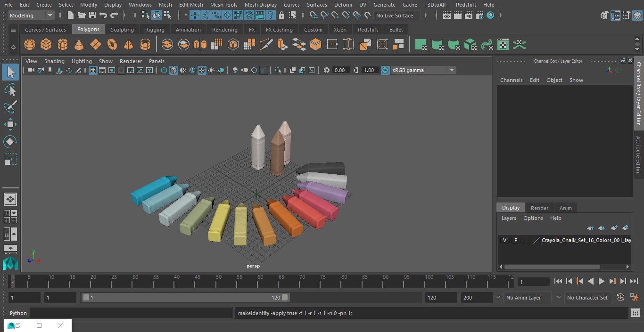Create a polygon cube from shelf
Viewport: 644px width, 332px height.
tap(46, 45)
